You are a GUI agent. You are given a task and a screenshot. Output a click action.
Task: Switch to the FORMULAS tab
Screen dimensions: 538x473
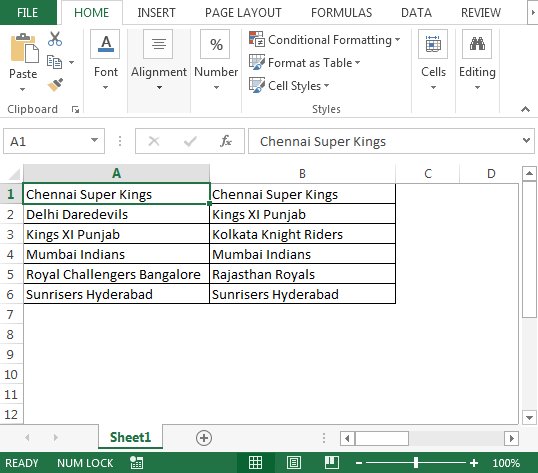coord(341,13)
